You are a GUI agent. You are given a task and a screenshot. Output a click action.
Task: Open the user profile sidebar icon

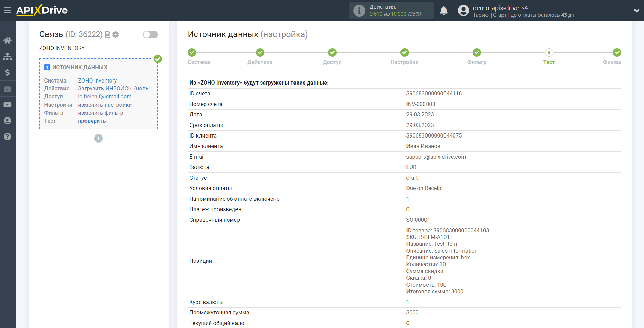click(7, 121)
